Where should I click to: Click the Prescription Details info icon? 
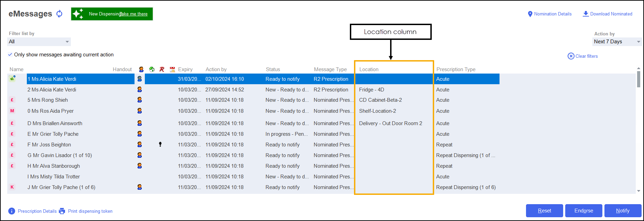click(12, 211)
